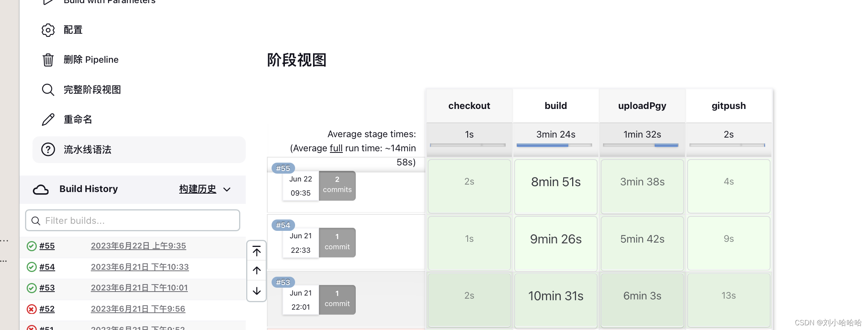Viewport: 868px width, 330px height.
Task: Click the build column header
Action: click(x=556, y=106)
